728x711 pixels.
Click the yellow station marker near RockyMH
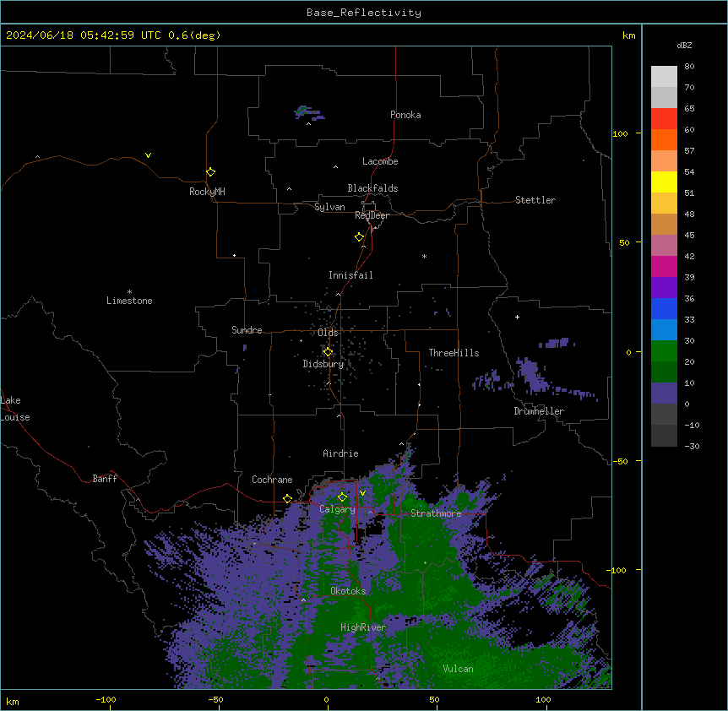pos(211,171)
